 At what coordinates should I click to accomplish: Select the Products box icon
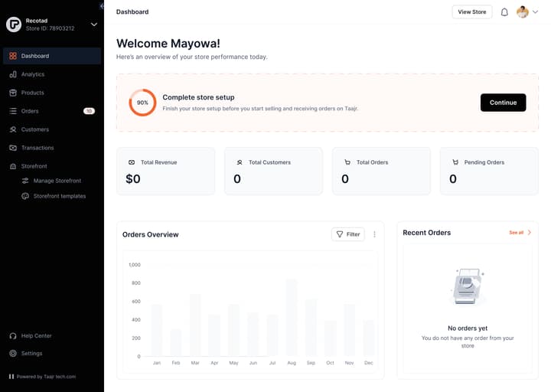coord(13,93)
